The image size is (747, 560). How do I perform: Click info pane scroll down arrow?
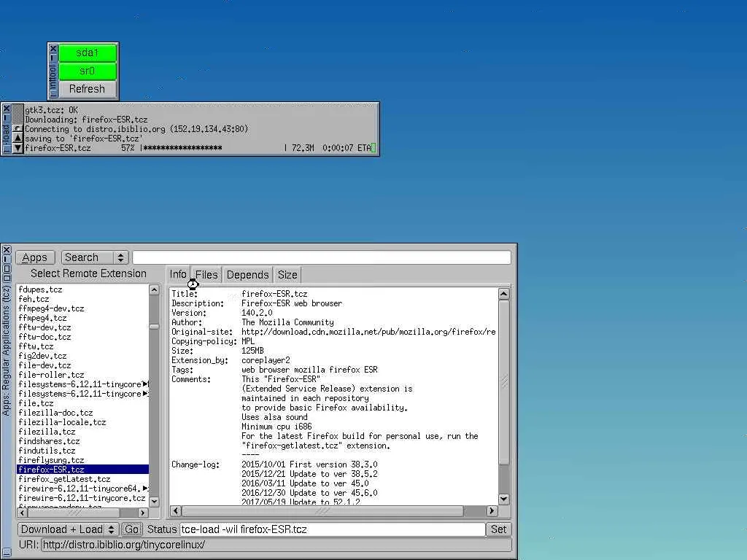[x=504, y=499]
